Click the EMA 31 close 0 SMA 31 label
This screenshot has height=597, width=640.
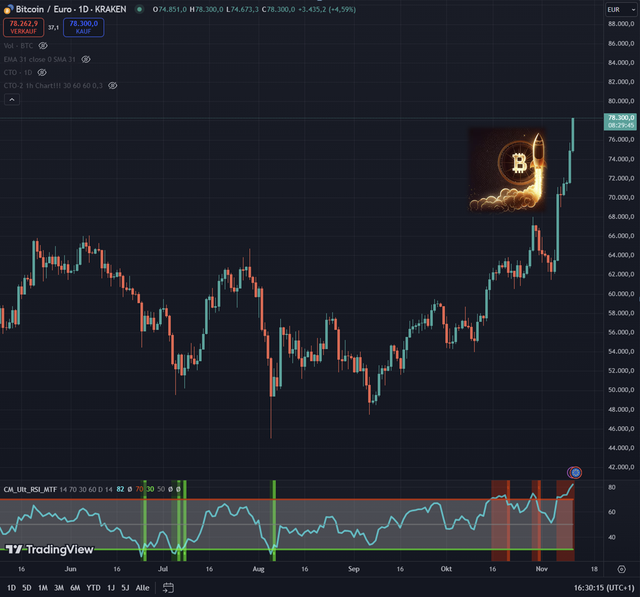click(40, 59)
